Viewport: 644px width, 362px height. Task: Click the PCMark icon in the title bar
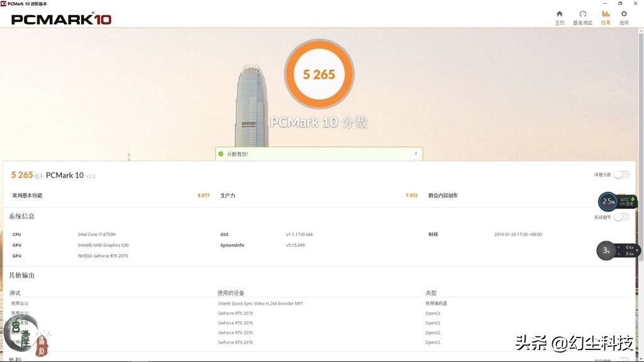point(5,3)
